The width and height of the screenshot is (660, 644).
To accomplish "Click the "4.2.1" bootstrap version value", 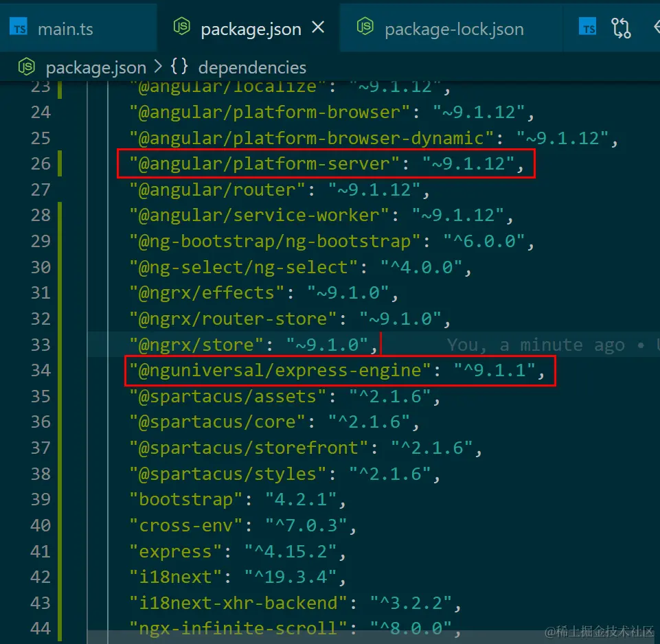I will pyautogui.click(x=301, y=500).
